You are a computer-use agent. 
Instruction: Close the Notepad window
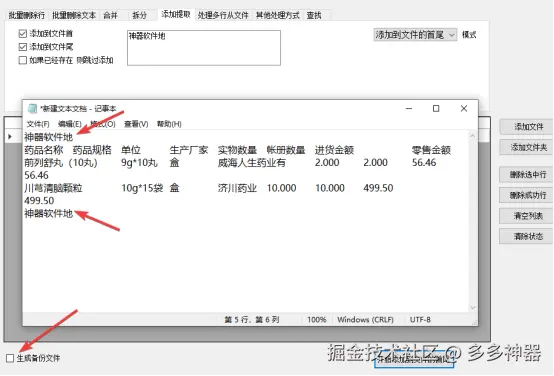pos(464,108)
